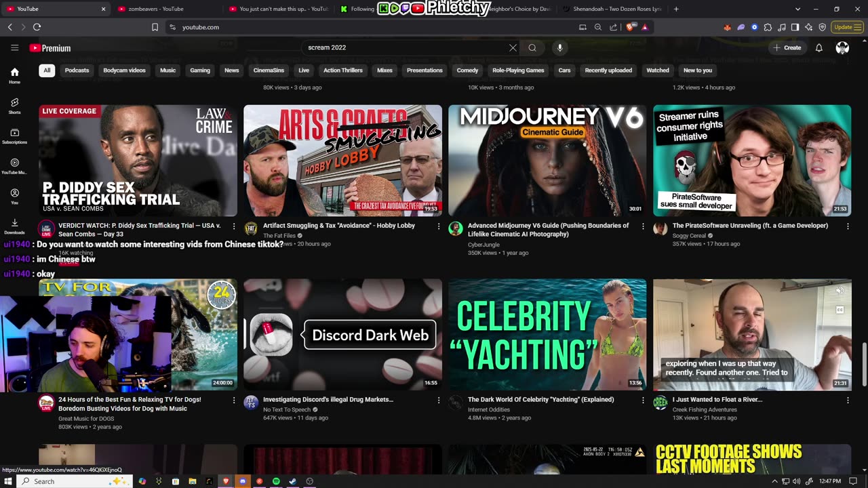Open Shorts in the left sidebar

click(14, 106)
